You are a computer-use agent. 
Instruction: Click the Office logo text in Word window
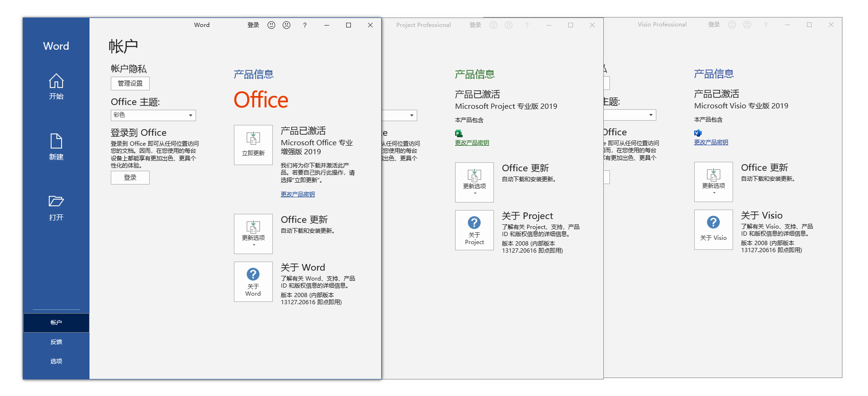point(261,100)
